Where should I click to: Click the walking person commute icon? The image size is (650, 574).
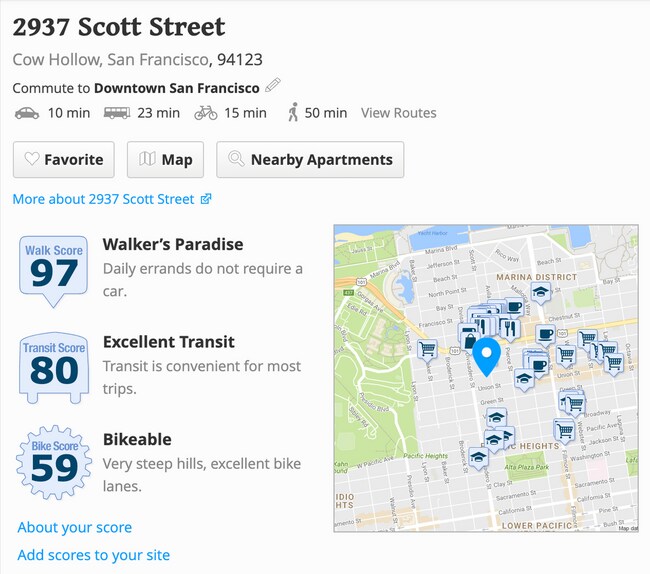293,113
